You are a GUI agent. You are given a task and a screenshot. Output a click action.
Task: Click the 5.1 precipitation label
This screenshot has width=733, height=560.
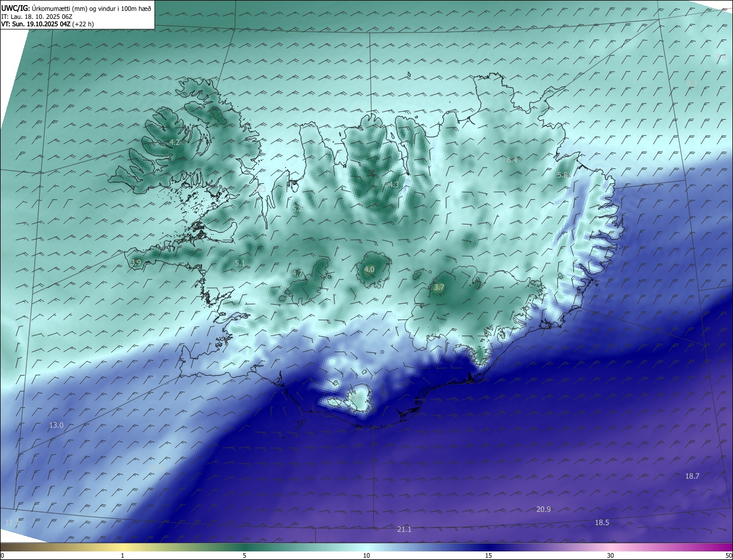pyautogui.click(x=240, y=263)
